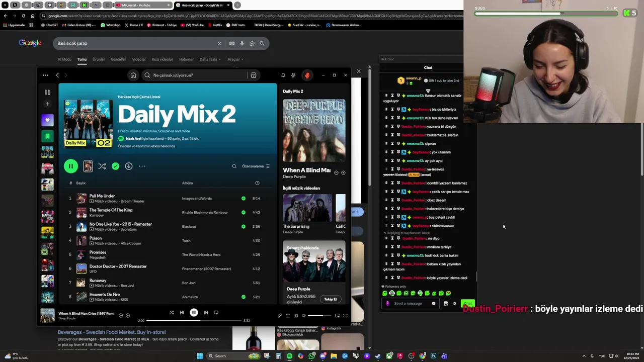Hide the now playing song with the minus icon in the side panel
The height and width of the screenshot is (362, 644).
point(337,173)
